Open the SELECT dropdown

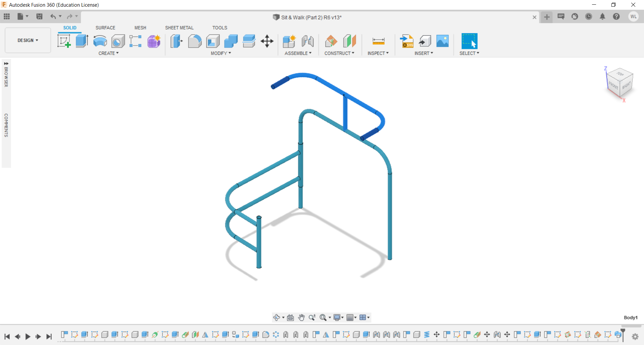coord(469,53)
